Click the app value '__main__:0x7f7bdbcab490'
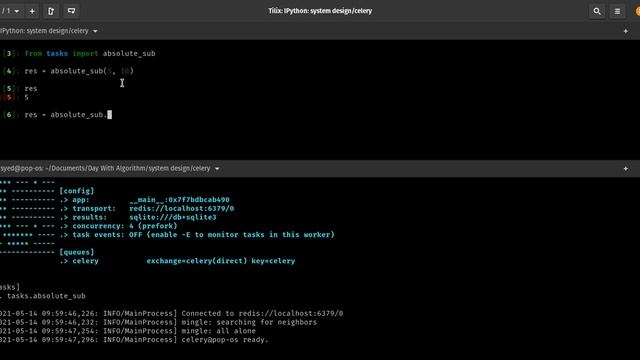The image size is (640, 360). click(179, 200)
